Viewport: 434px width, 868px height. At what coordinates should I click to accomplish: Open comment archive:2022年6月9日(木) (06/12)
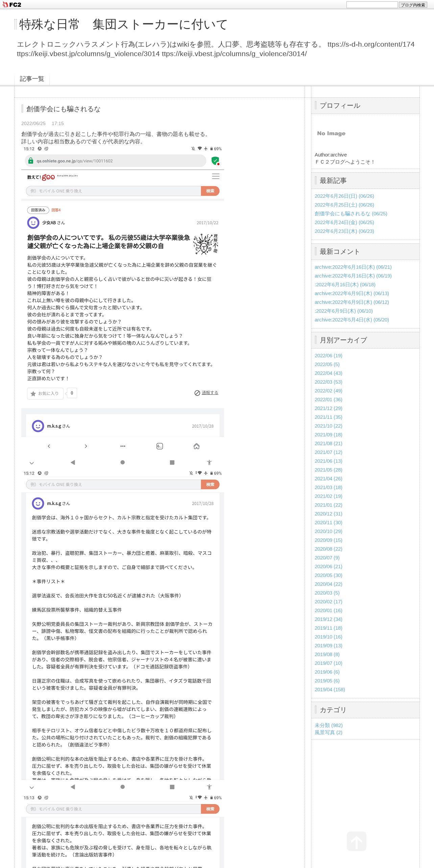click(352, 302)
